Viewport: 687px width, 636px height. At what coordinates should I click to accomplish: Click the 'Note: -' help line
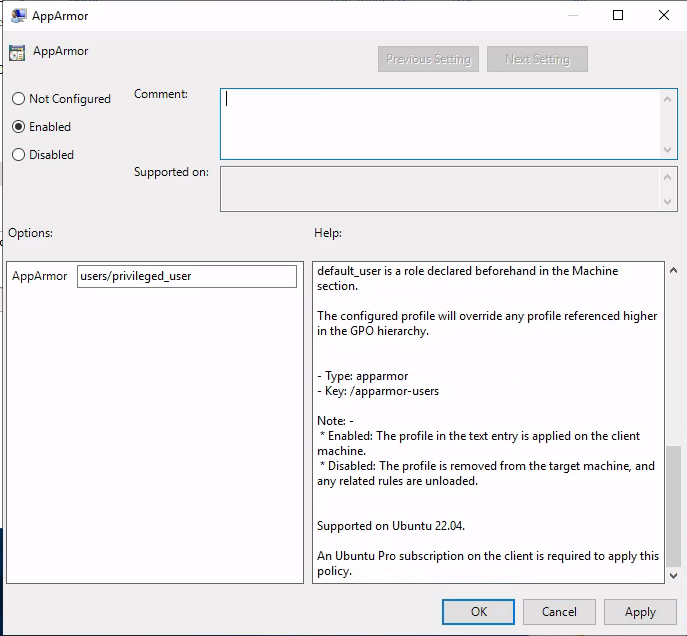335,420
